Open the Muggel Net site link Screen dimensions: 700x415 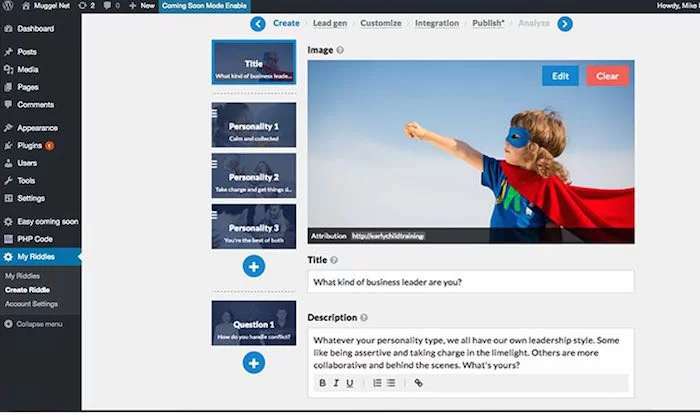coord(46,6)
